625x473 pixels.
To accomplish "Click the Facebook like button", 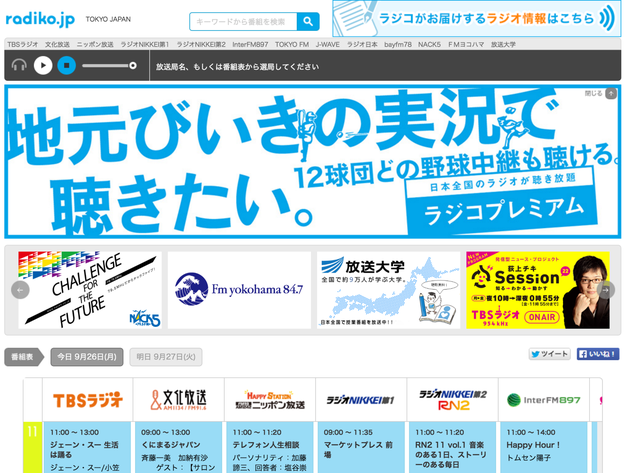I will [x=597, y=354].
